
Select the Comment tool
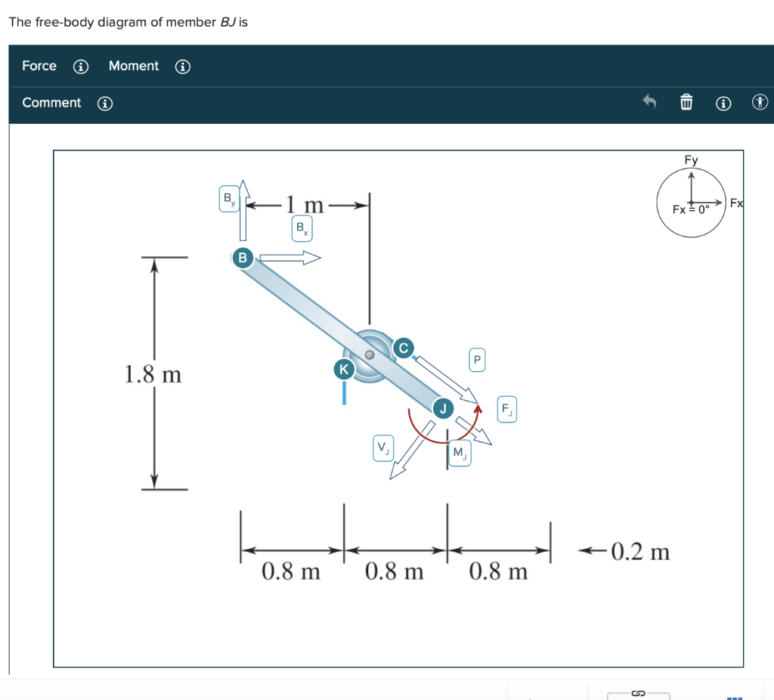tap(51, 103)
